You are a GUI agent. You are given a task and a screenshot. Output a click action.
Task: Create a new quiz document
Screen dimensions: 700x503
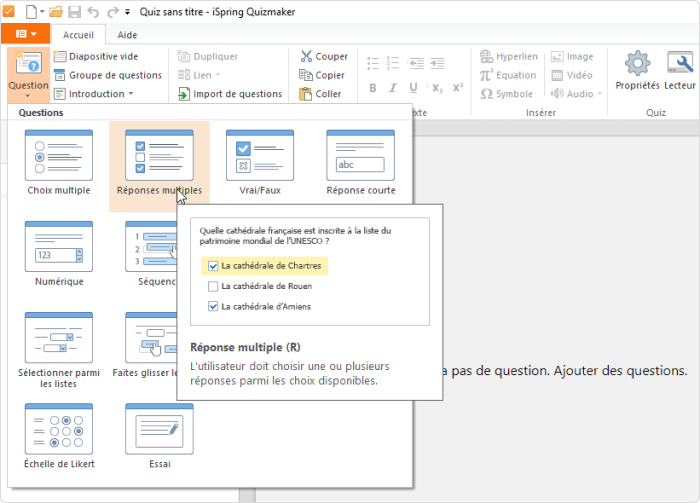pyautogui.click(x=31, y=12)
